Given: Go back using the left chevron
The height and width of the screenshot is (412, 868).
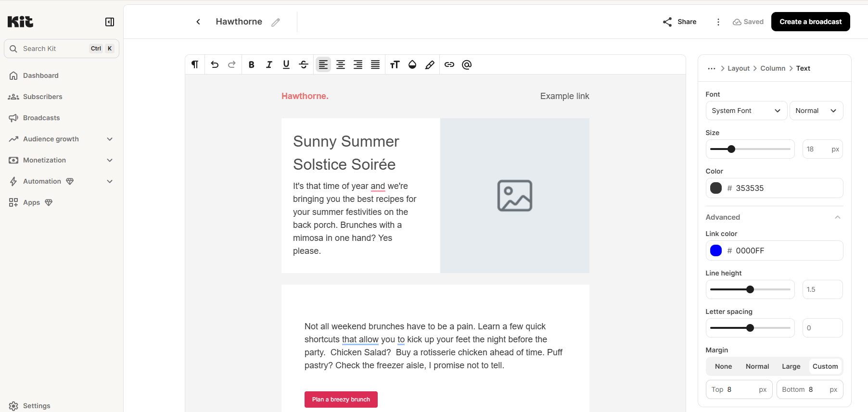Looking at the screenshot, I should coord(198,22).
